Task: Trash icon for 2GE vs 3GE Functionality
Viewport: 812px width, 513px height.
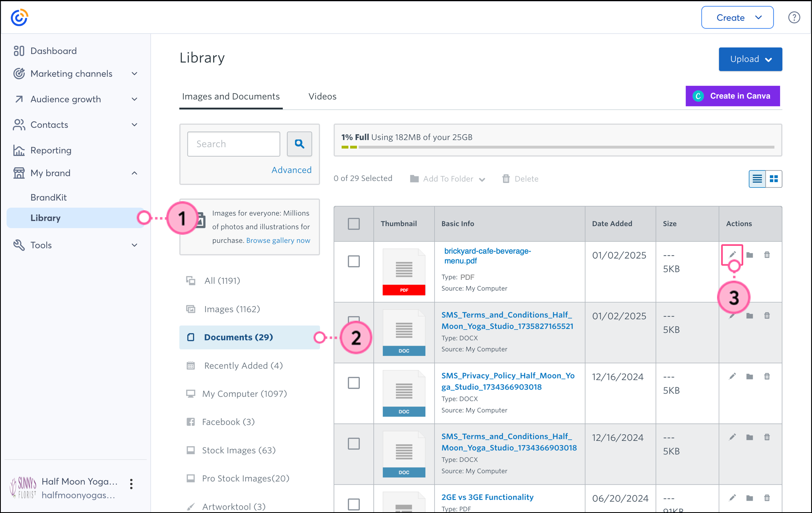Action: pos(767,498)
